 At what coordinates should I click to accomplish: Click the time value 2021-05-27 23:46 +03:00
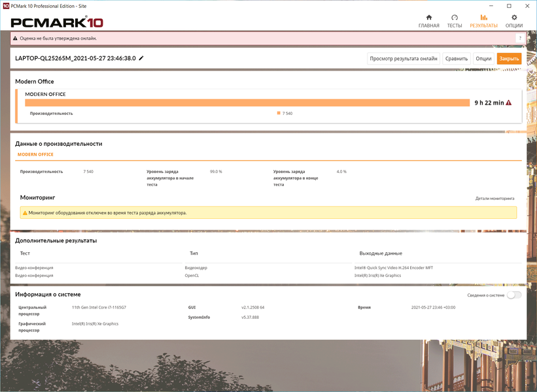point(433,308)
